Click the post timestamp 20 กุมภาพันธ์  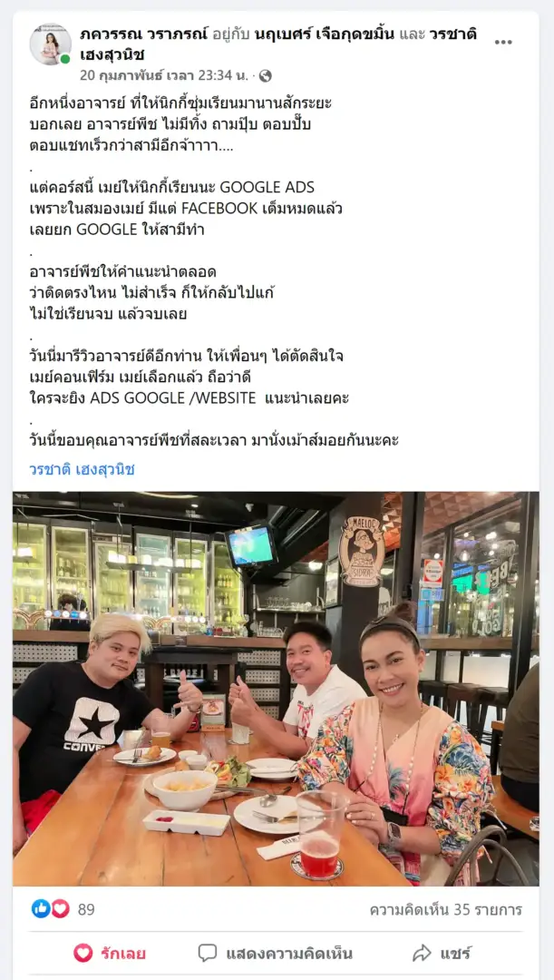click(x=163, y=76)
